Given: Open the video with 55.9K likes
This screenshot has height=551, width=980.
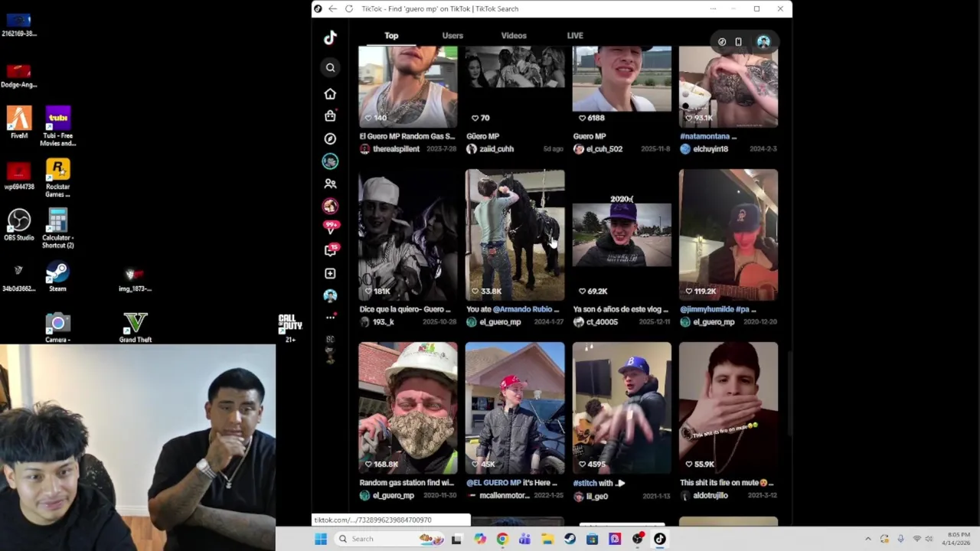Looking at the screenshot, I should tap(728, 409).
